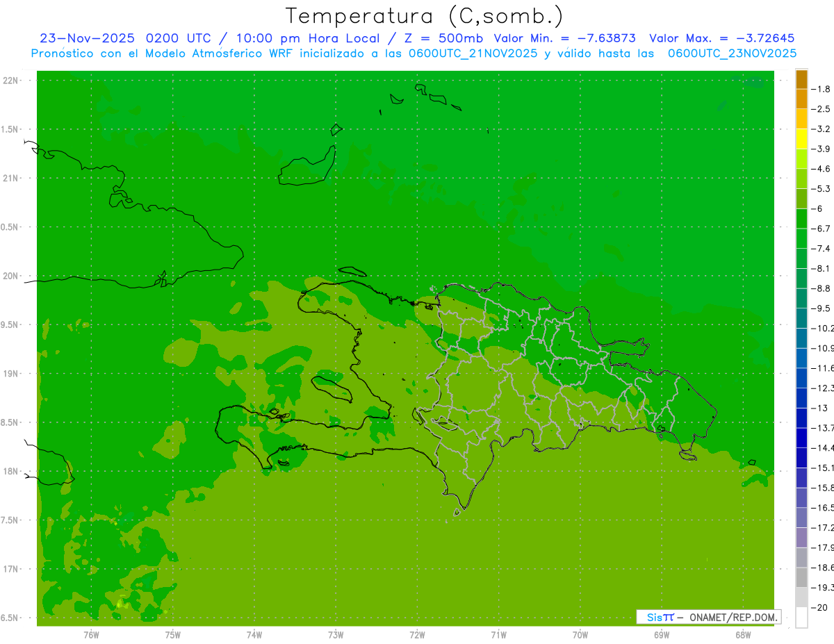Click the 21N latitude axis label
This screenshot has height=644, width=834.
tap(10, 178)
